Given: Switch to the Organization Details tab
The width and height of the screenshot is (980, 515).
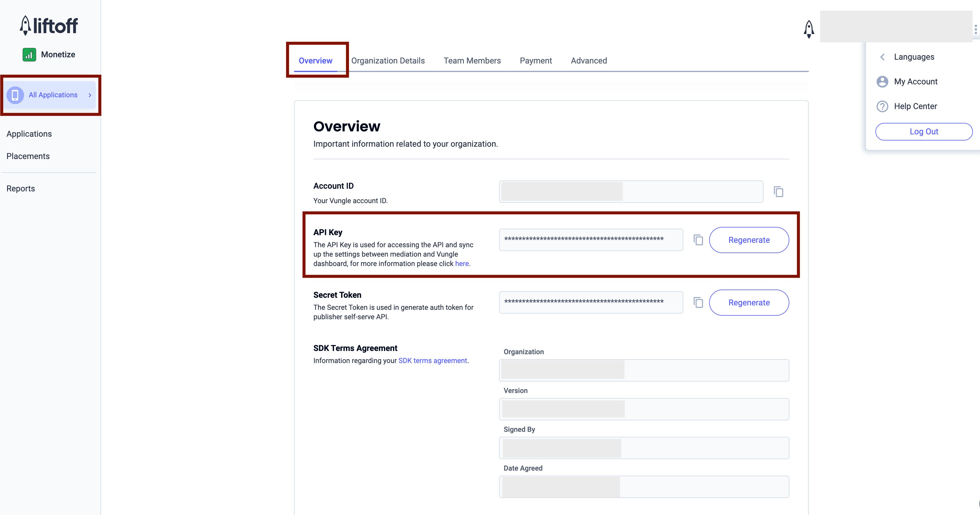Looking at the screenshot, I should [388, 61].
